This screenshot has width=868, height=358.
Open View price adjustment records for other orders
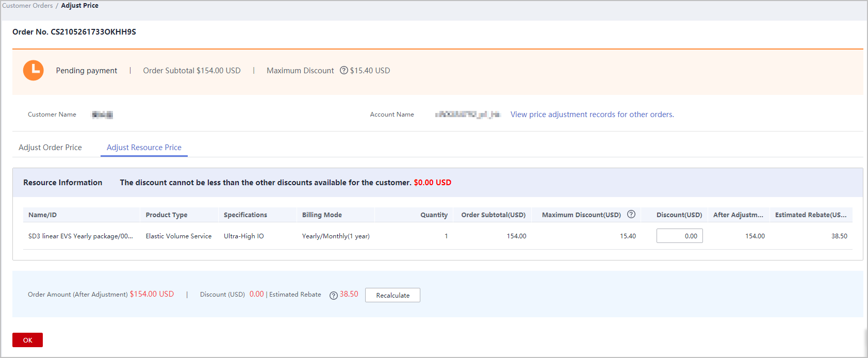coord(592,115)
